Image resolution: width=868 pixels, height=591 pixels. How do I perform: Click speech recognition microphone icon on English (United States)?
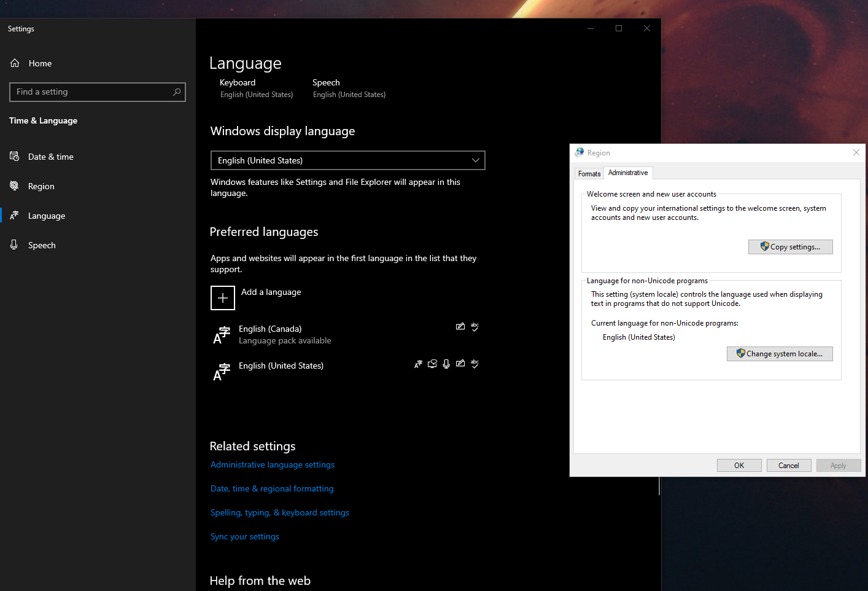[446, 364]
